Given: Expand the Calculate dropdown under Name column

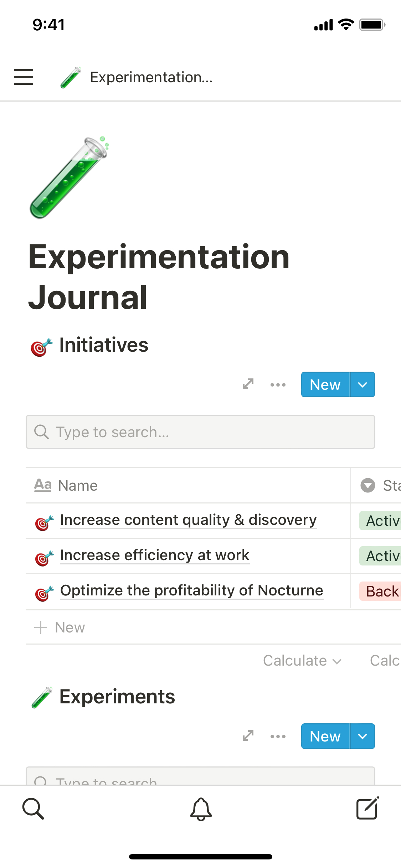Looking at the screenshot, I should coord(302,661).
